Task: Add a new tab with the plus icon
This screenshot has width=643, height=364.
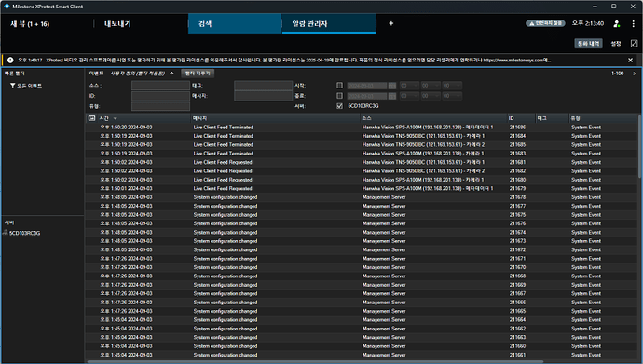Action: click(x=390, y=24)
